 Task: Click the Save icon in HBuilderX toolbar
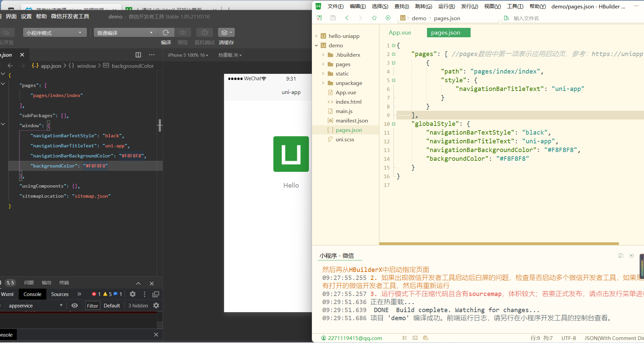tap(333, 18)
